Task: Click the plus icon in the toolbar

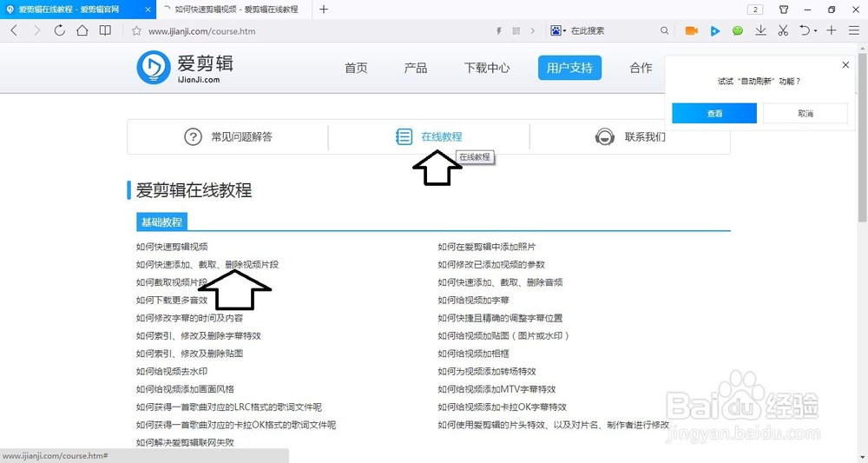Action: (x=832, y=30)
